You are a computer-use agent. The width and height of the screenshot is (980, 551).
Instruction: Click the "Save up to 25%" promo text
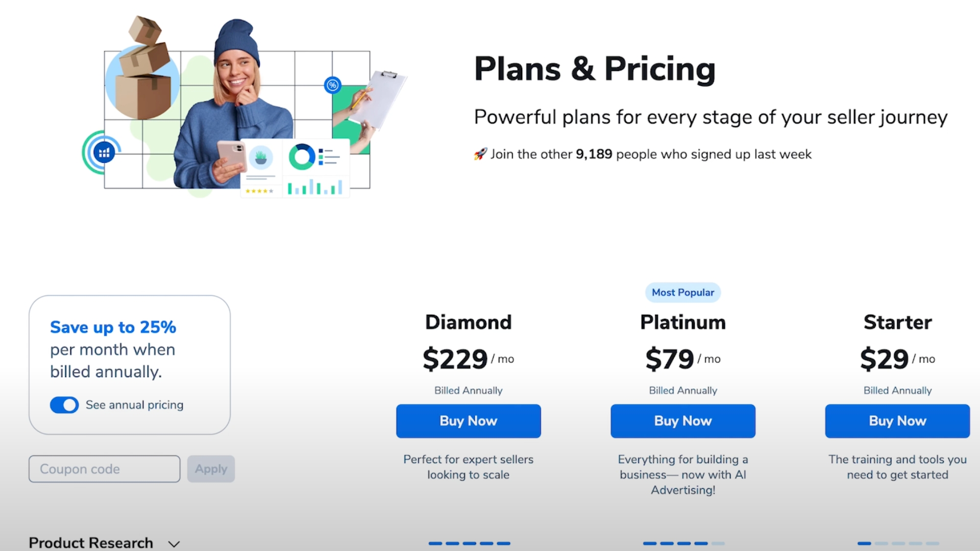(113, 327)
